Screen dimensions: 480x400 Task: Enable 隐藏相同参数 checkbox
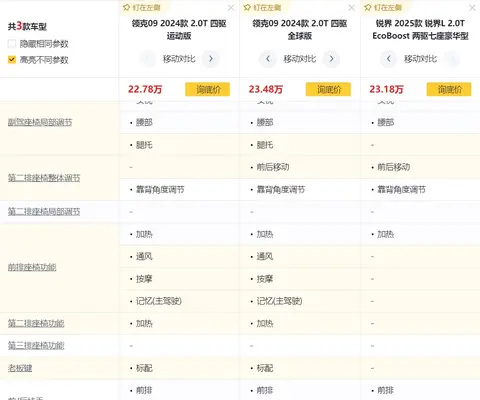click(x=12, y=44)
